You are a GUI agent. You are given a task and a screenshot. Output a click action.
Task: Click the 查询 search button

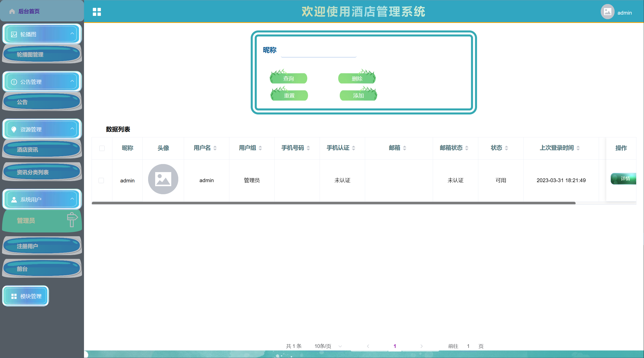(x=288, y=78)
